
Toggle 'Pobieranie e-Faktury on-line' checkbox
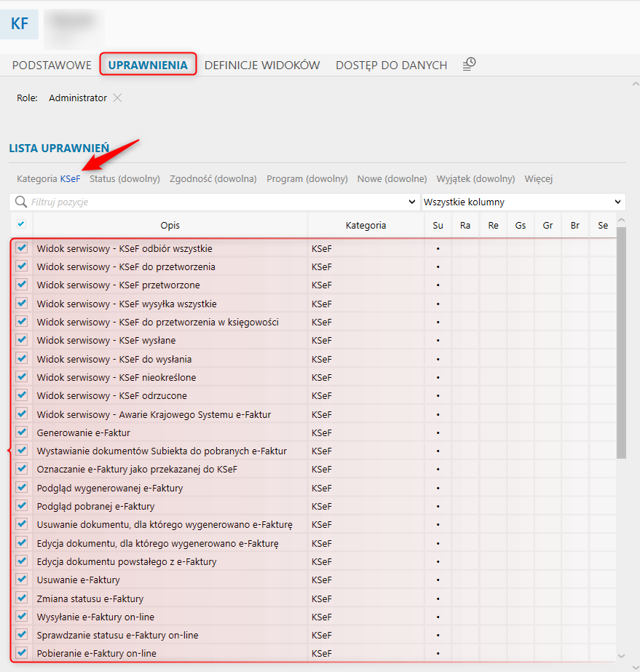[x=21, y=653]
